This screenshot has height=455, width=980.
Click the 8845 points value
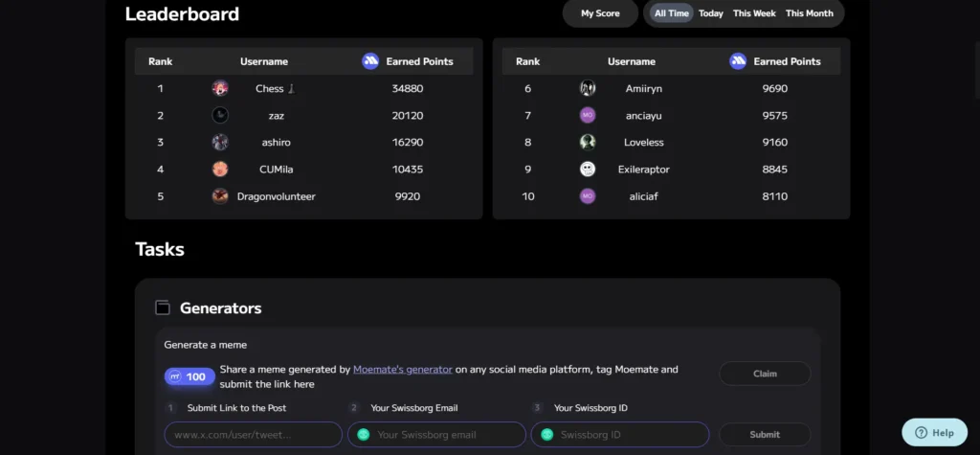[775, 169]
